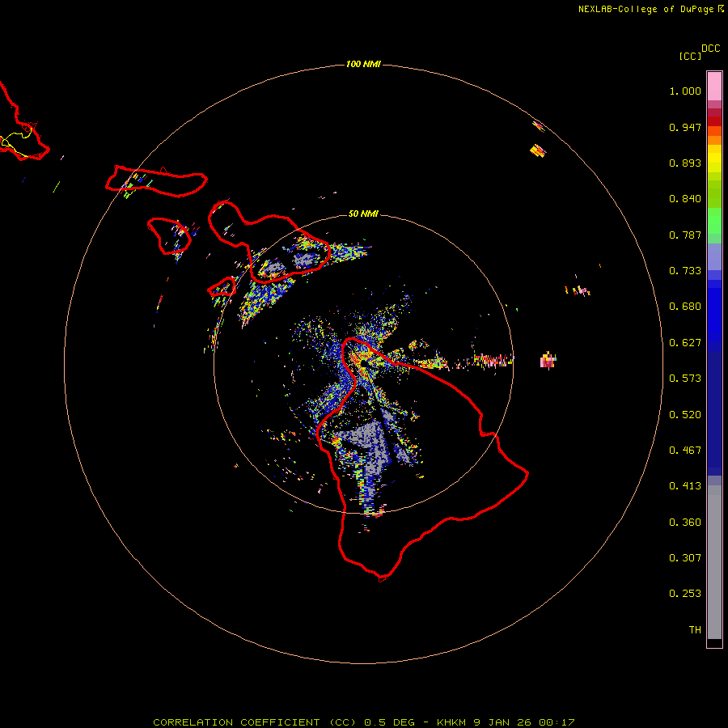
Task: Click the 0.413 scale value
Action: [x=685, y=486]
